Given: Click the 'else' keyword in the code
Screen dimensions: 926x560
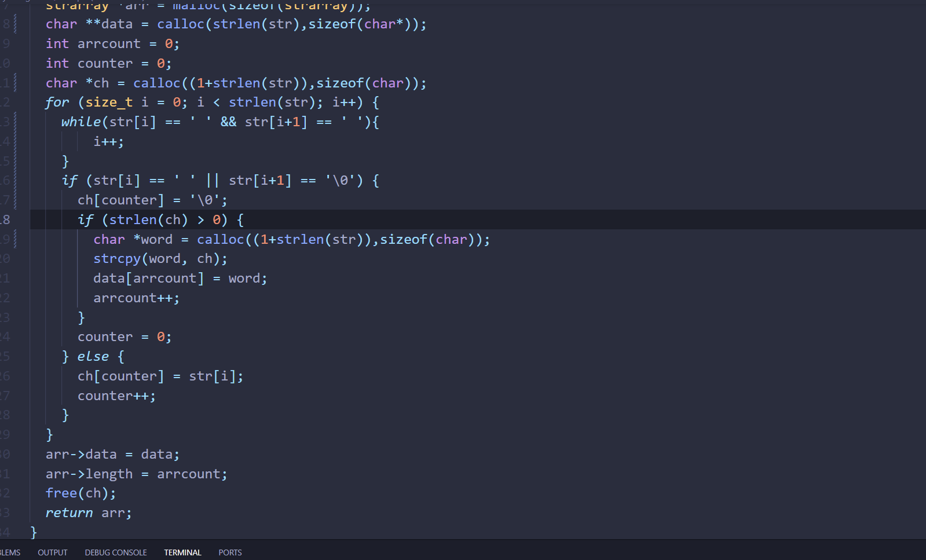Looking at the screenshot, I should point(93,357).
